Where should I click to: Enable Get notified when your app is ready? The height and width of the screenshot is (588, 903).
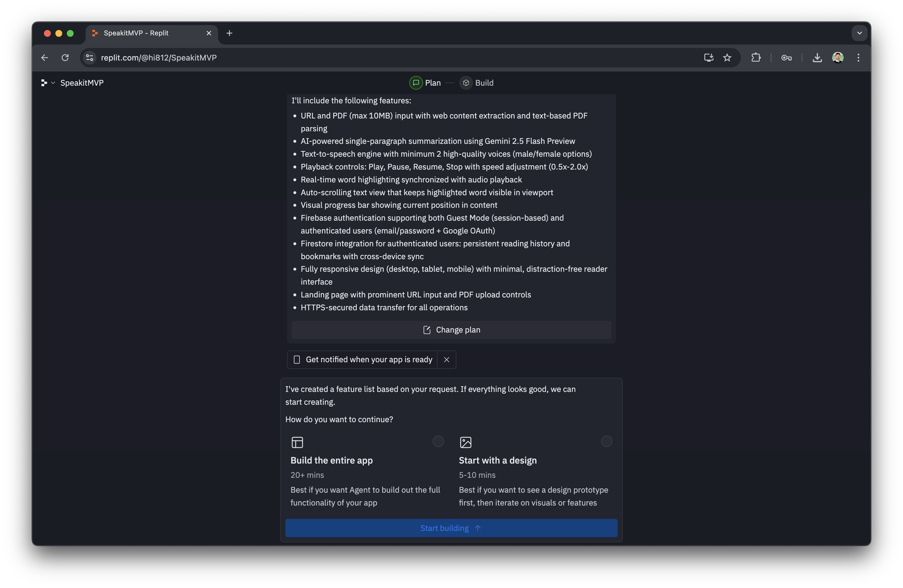click(363, 359)
